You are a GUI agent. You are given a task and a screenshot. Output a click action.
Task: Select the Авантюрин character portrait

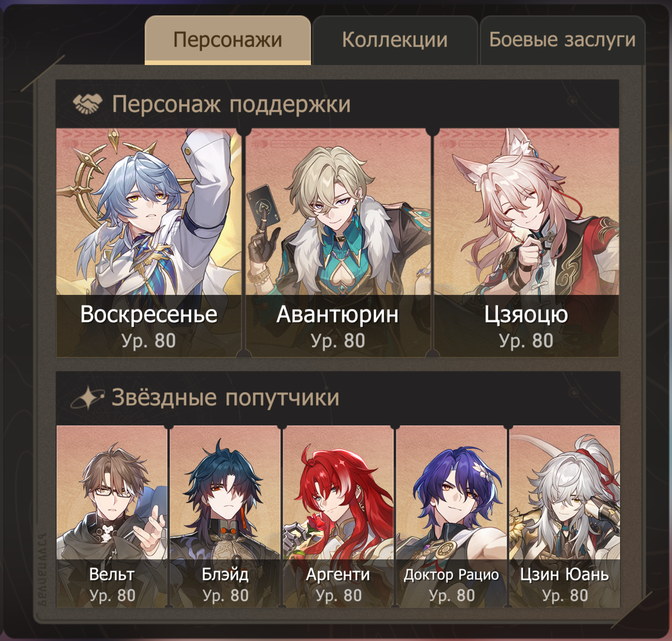[338, 243]
